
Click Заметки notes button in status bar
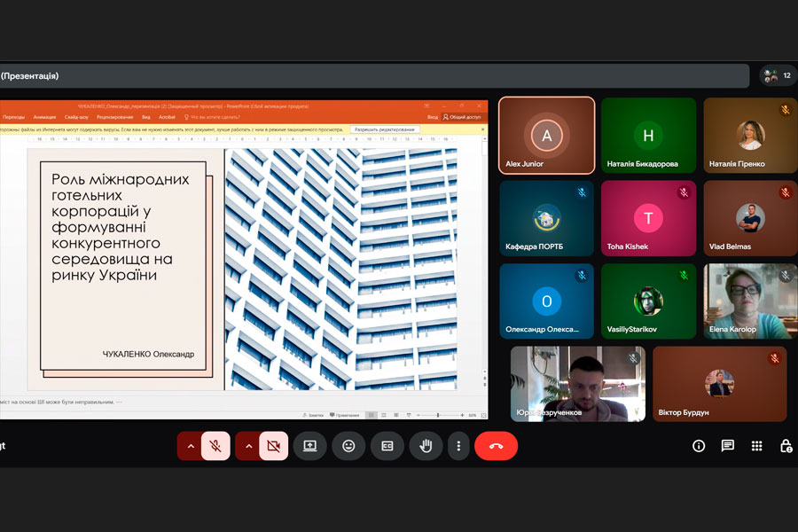(313, 416)
